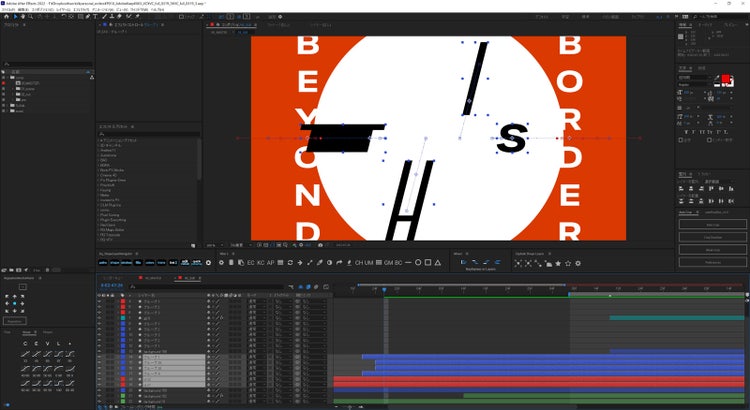Go to the Home screen icon
This screenshot has height=410, width=750.
(6, 16)
